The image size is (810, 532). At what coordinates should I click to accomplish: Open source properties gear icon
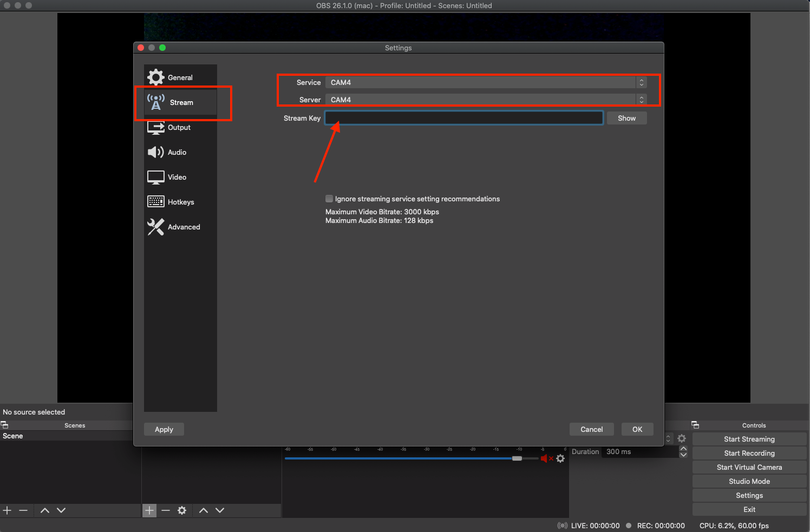point(182,510)
